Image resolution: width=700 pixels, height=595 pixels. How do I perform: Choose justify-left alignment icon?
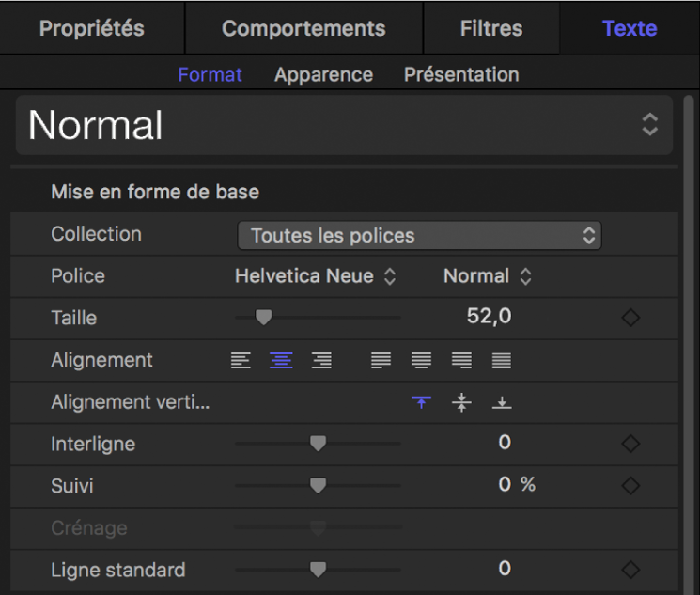point(381,360)
